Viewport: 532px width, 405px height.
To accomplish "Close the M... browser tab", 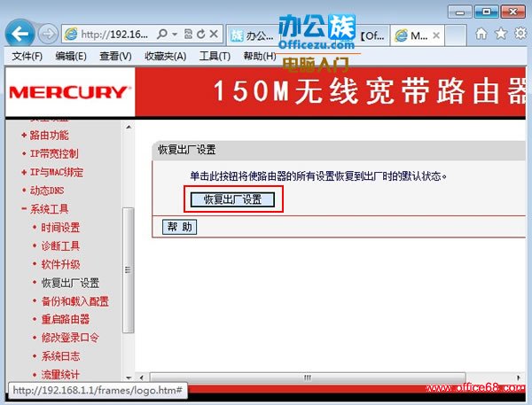I will pyautogui.click(x=436, y=35).
